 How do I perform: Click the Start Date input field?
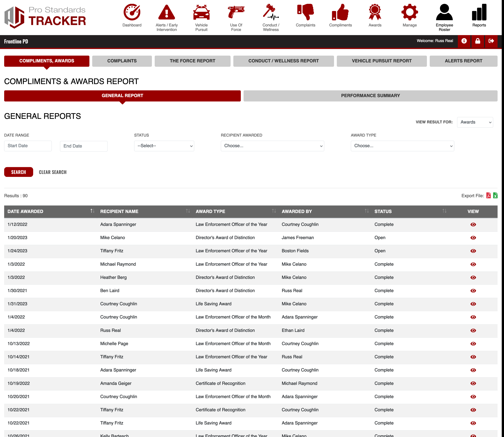[28, 146]
